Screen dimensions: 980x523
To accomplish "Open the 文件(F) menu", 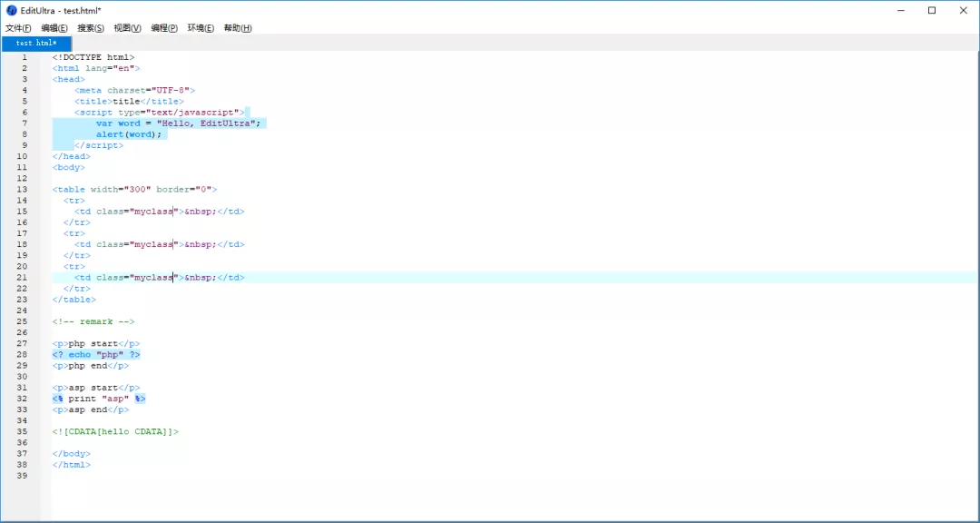I will click(x=18, y=28).
